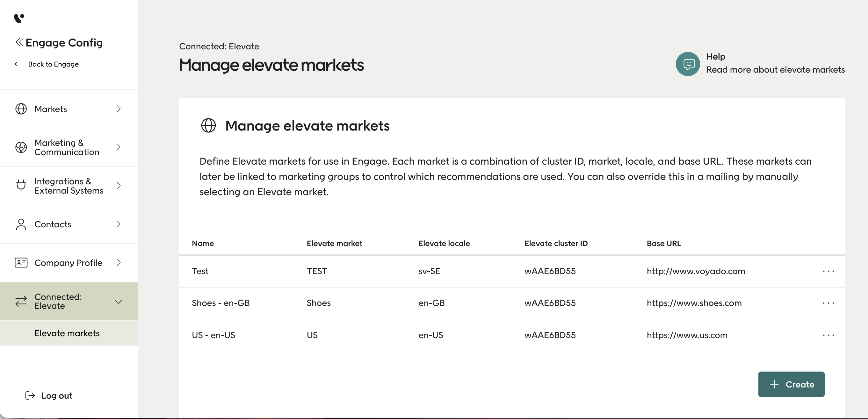Click the Company Profile card icon
868x419 pixels.
point(21,263)
